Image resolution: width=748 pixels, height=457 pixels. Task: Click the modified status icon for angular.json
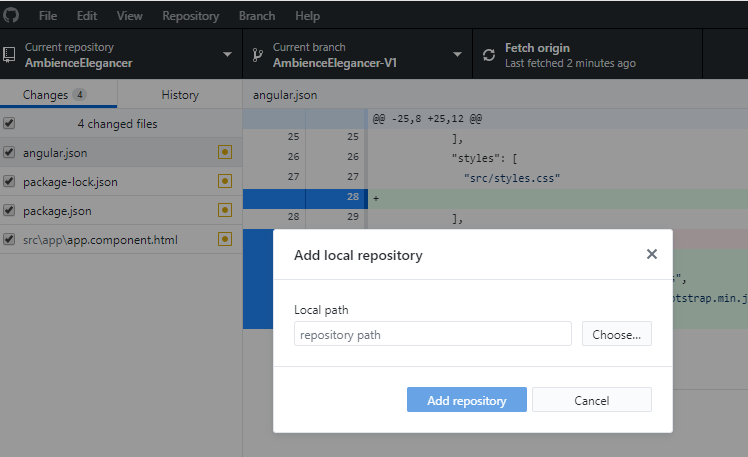[225, 152]
